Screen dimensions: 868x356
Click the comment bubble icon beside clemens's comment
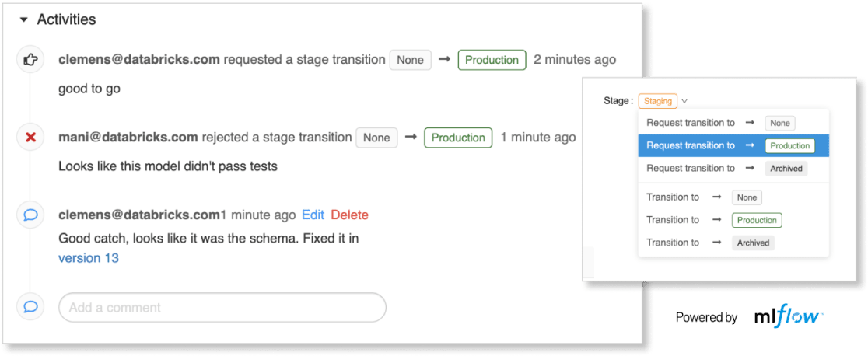pos(31,215)
